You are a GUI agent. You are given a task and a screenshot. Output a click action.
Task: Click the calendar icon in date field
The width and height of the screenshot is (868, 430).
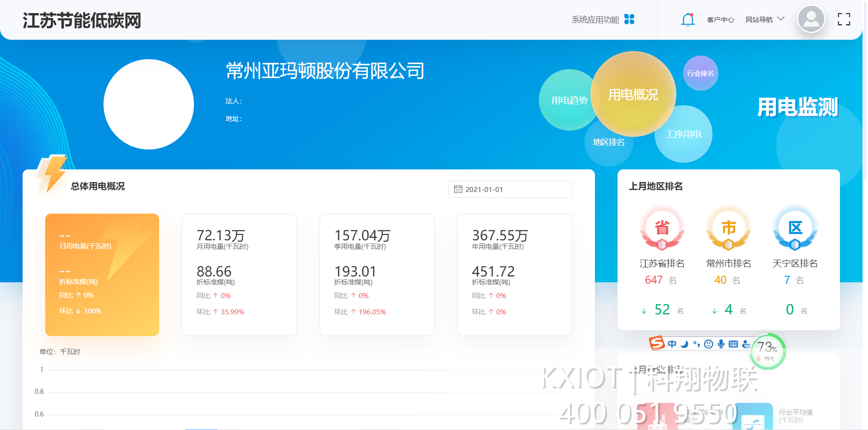pos(458,189)
